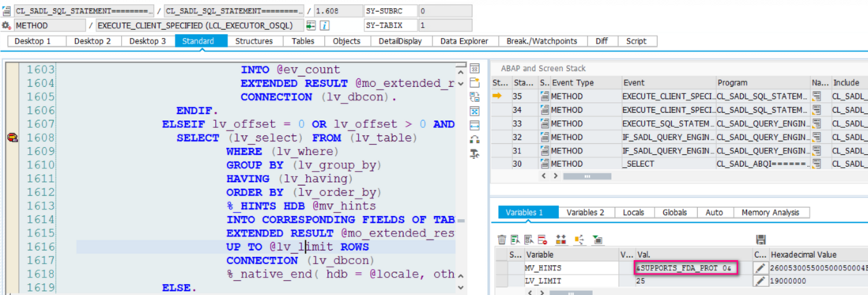Click the headphones icon in editor sidebar

474,139
